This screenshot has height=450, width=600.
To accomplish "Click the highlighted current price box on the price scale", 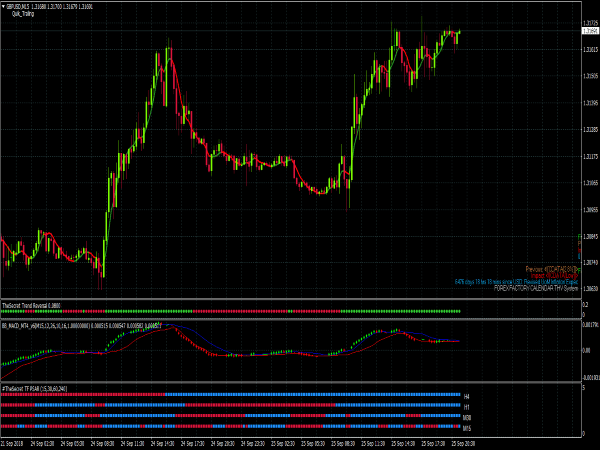I will pos(590,31).
